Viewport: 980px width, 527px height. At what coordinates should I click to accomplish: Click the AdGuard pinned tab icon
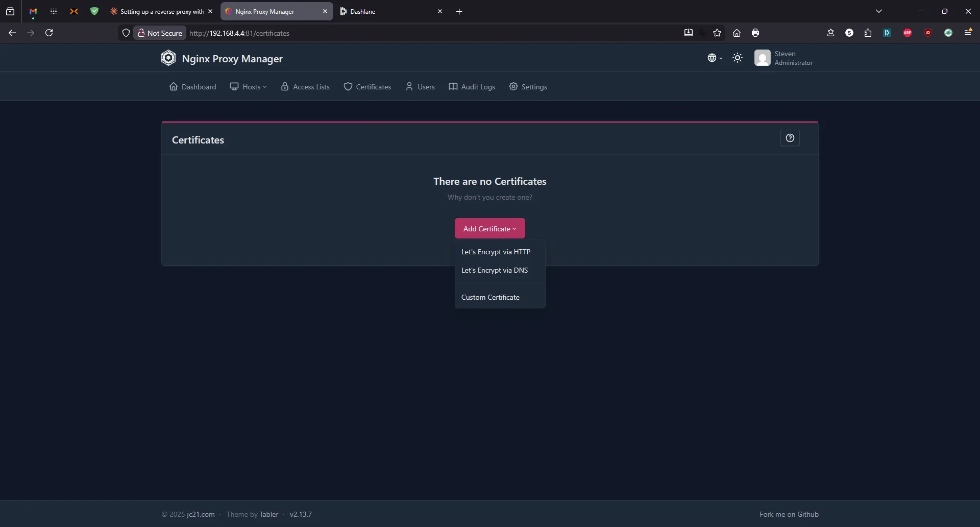(x=94, y=11)
